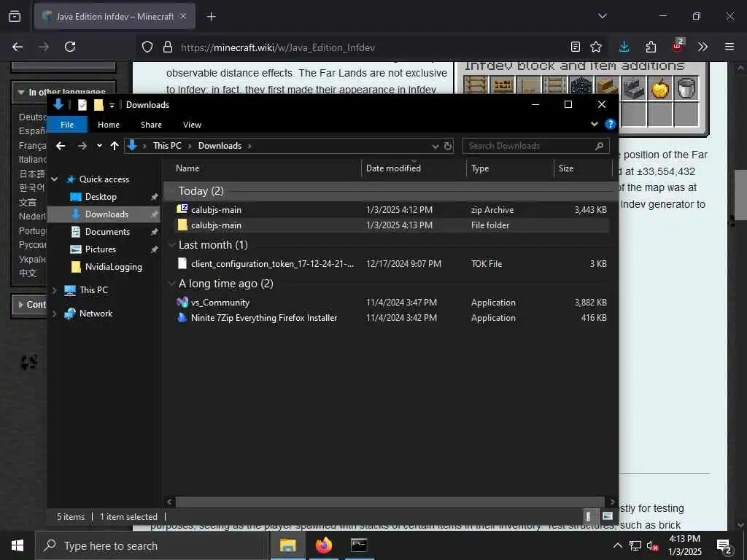Open the File menu in Explorer
Image resolution: width=747 pixels, height=560 pixels.
coord(67,124)
